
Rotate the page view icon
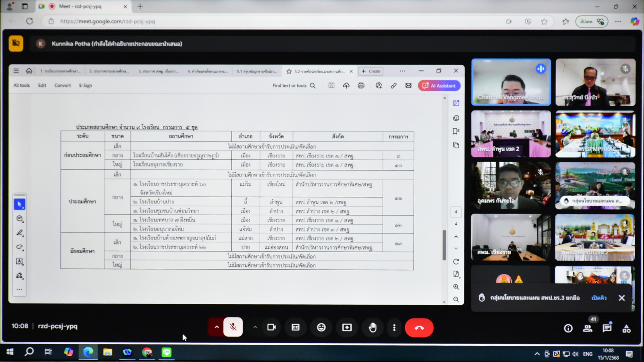pos(456,262)
